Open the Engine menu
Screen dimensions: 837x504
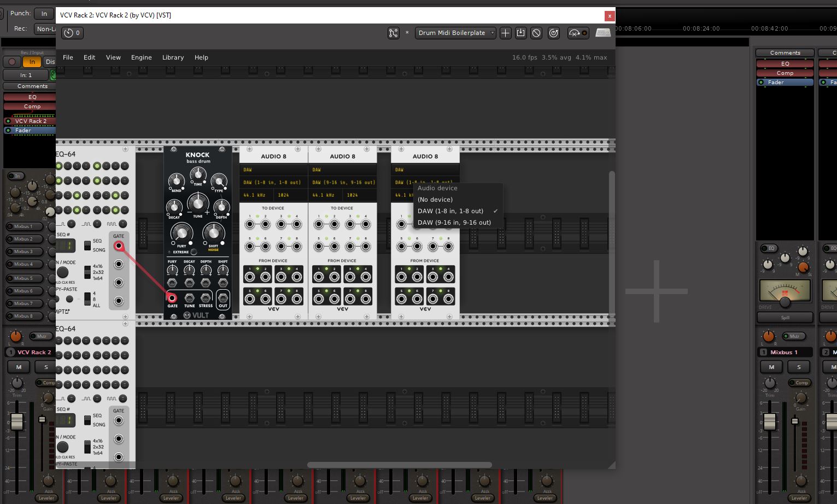point(141,57)
